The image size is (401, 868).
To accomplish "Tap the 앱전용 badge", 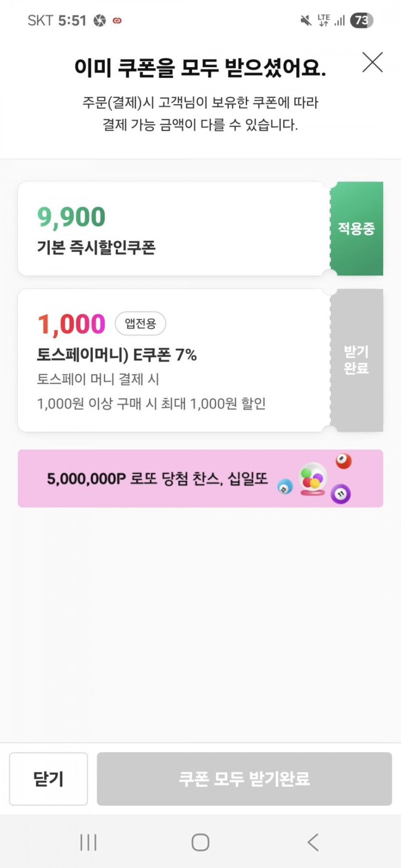I will point(140,323).
